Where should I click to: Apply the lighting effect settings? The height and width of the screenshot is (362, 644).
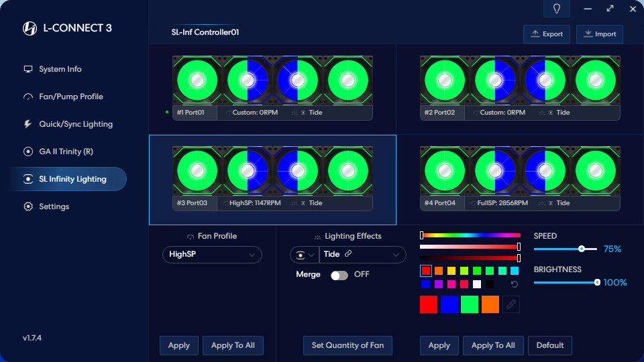[439, 346]
